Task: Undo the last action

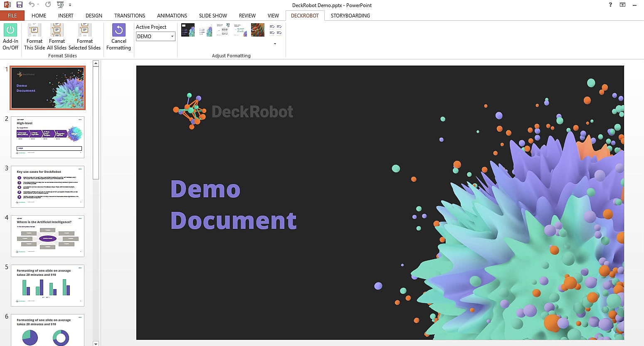Action: click(x=32, y=5)
